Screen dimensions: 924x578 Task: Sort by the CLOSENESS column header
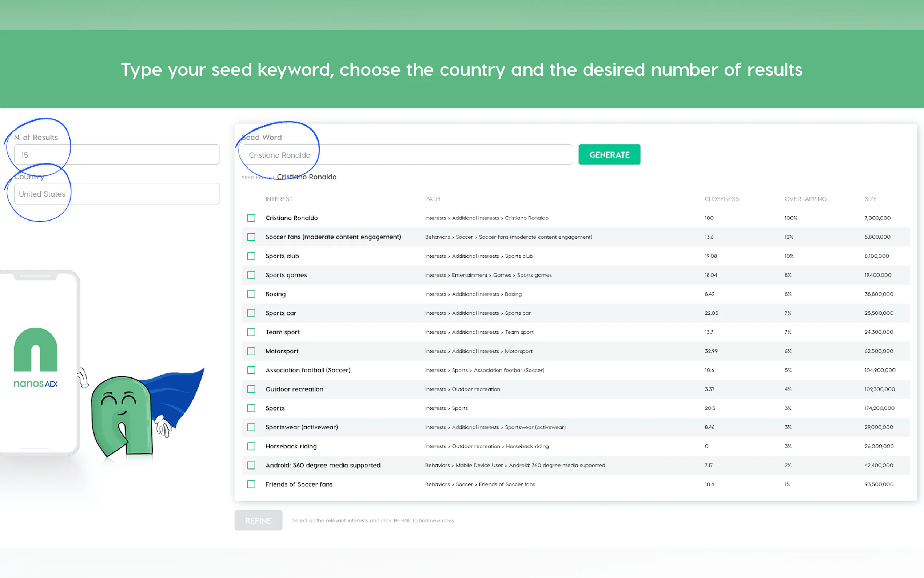[721, 199]
